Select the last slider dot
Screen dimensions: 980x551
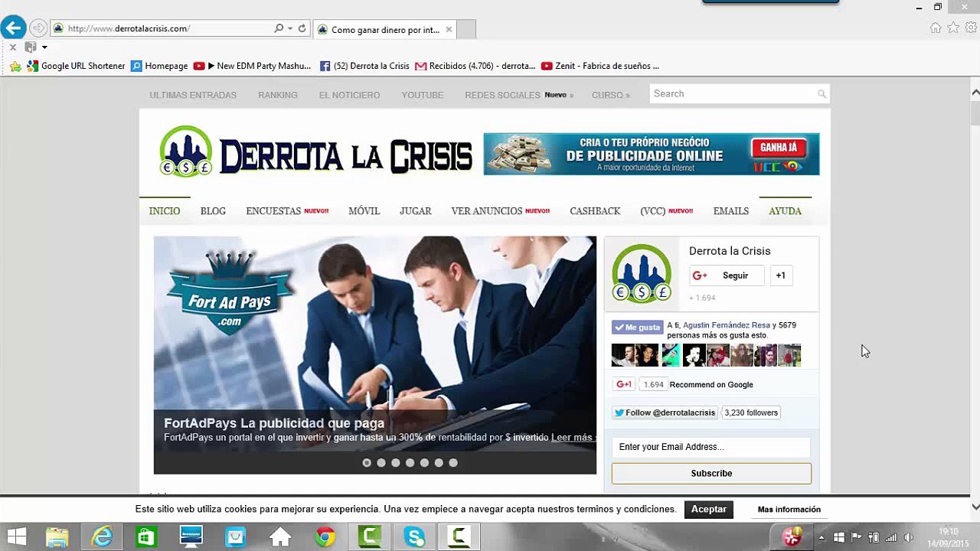point(453,462)
